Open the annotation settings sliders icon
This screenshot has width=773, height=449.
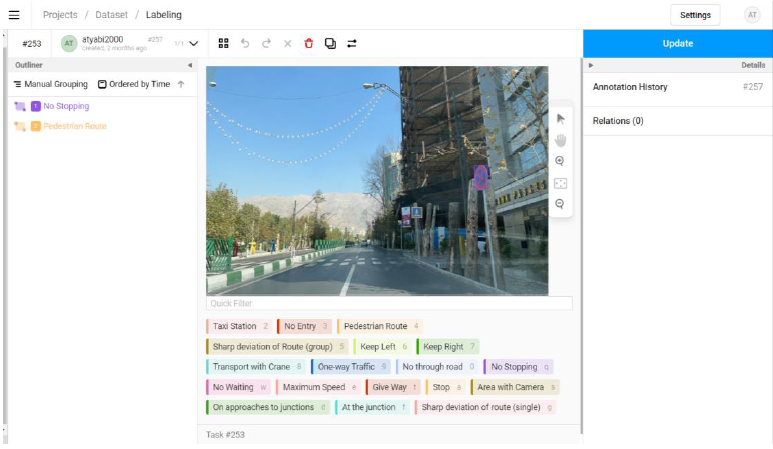coord(352,44)
